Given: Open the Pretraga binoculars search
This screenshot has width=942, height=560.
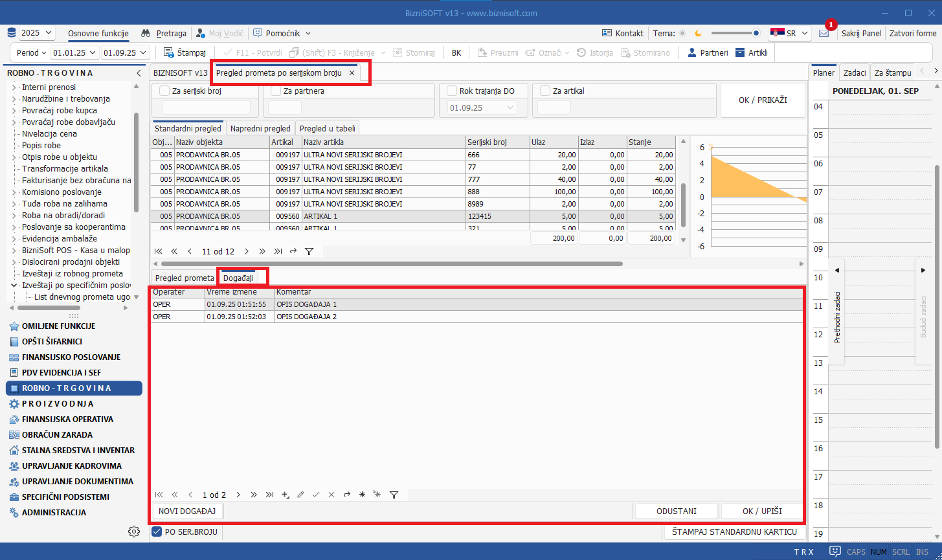Looking at the screenshot, I should 146,33.
